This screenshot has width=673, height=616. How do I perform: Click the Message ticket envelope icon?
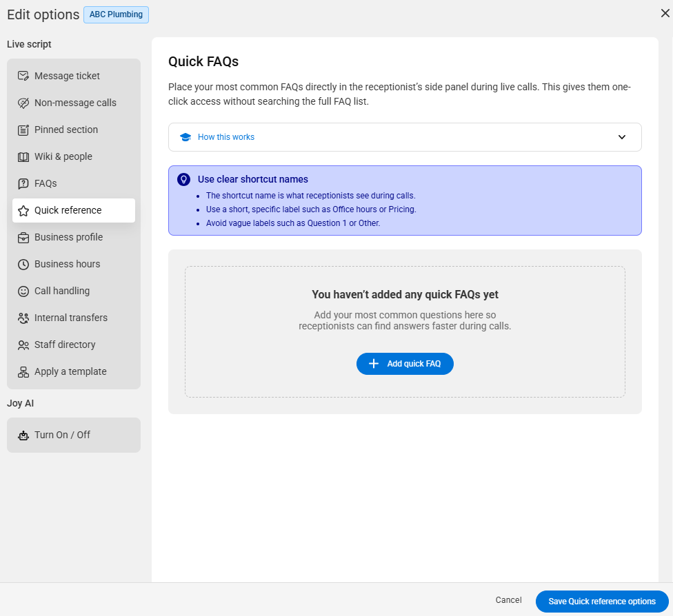(23, 76)
